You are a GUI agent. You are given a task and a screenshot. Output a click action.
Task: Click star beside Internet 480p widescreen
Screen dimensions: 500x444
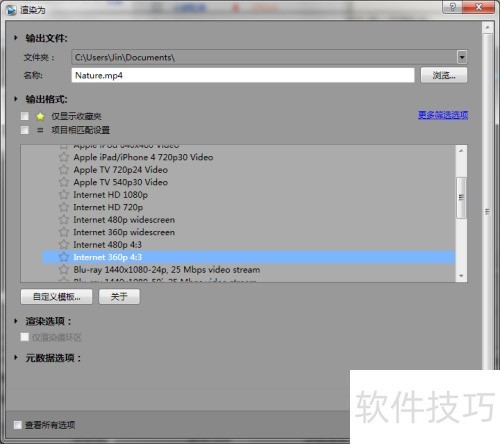click(x=64, y=220)
